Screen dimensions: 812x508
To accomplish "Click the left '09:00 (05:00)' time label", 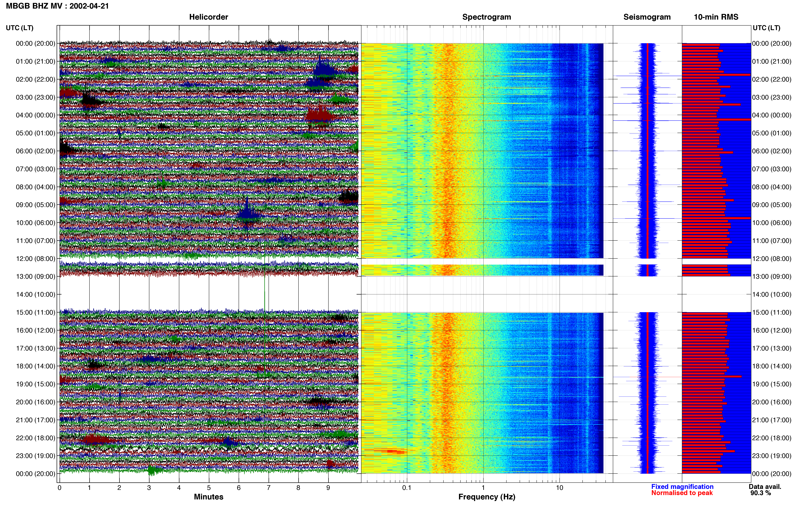I will coord(36,205).
